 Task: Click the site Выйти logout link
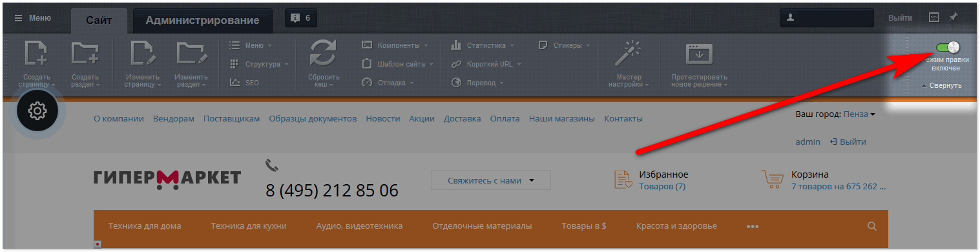848,142
